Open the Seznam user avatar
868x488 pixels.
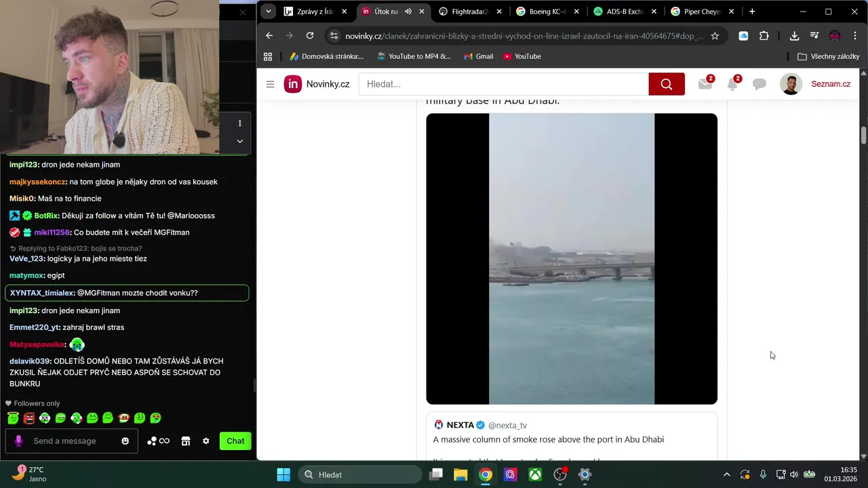click(791, 84)
